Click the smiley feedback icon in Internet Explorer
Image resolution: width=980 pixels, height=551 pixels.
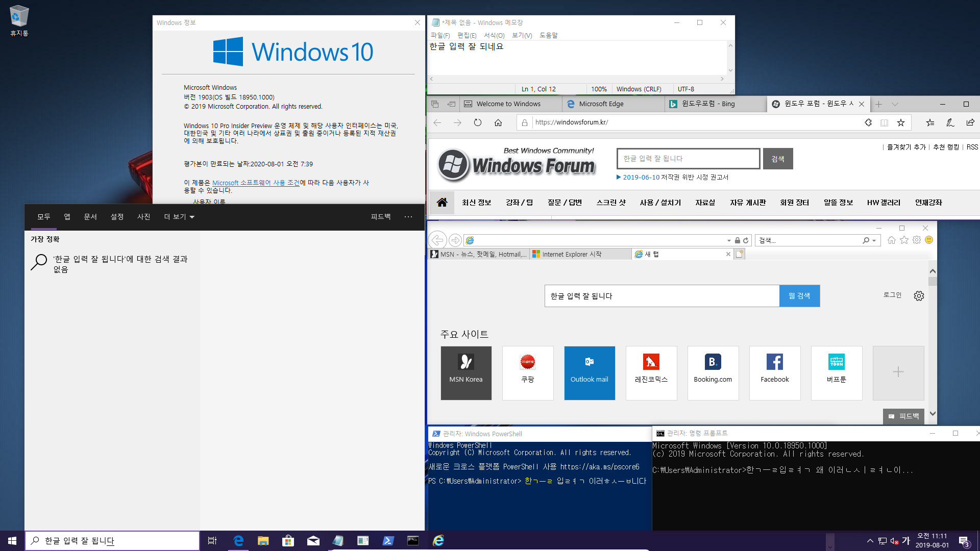[x=929, y=240]
